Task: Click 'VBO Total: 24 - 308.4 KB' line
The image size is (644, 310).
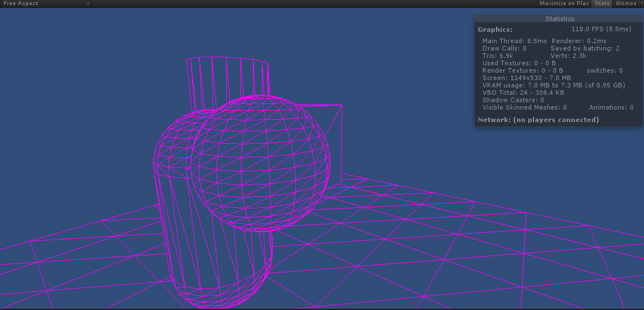Action: [x=523, y=93]
